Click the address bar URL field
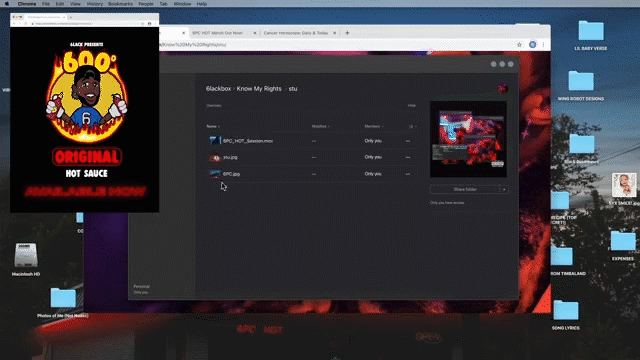 click(x=335, y=44)
